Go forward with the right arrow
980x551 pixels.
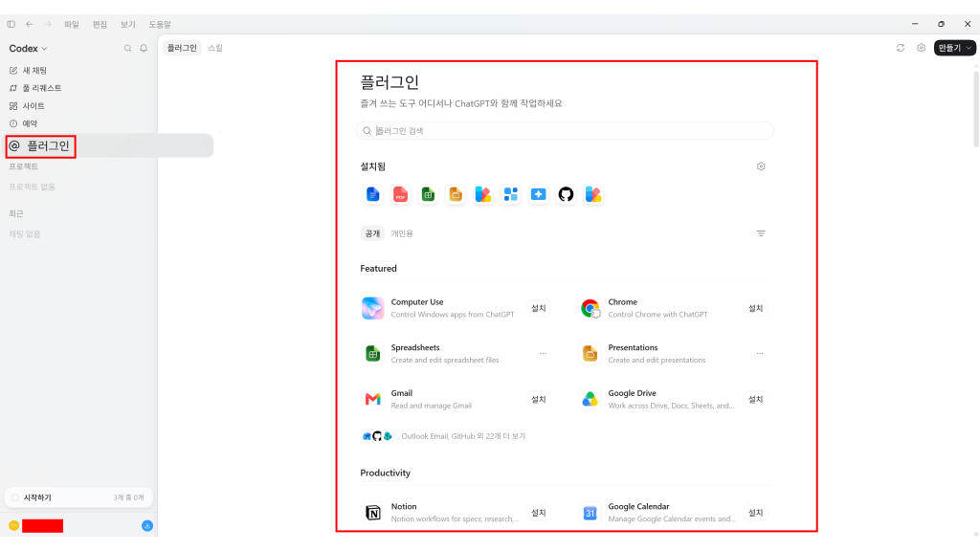click(x=48, y=24)
